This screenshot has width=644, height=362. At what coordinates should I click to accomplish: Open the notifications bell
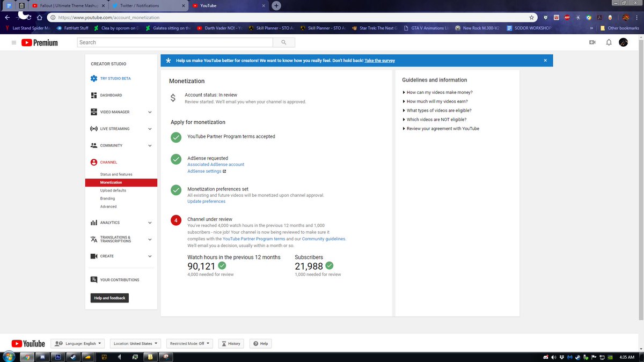pos(609,42)
